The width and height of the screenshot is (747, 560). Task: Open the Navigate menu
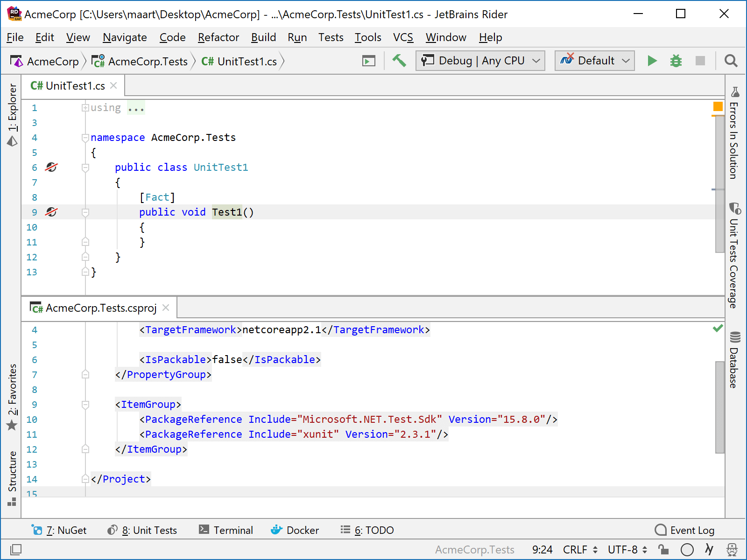125,37
